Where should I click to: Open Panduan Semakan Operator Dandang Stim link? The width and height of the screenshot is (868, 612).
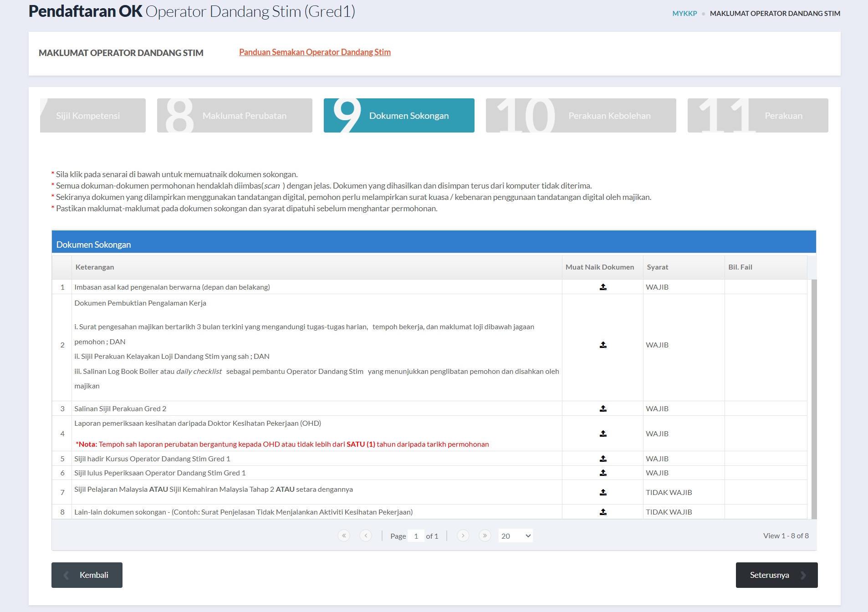[315, 52]
